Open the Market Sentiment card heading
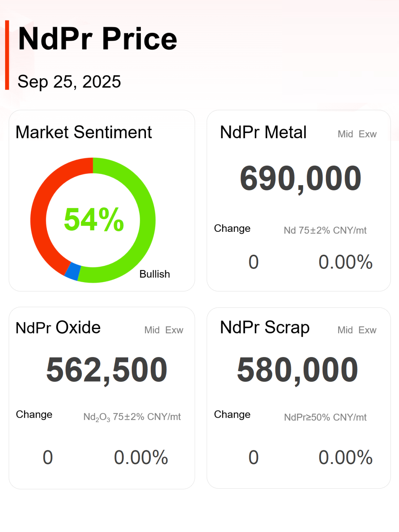The height and width of the screenshot is (532, 399). point(83,132)
